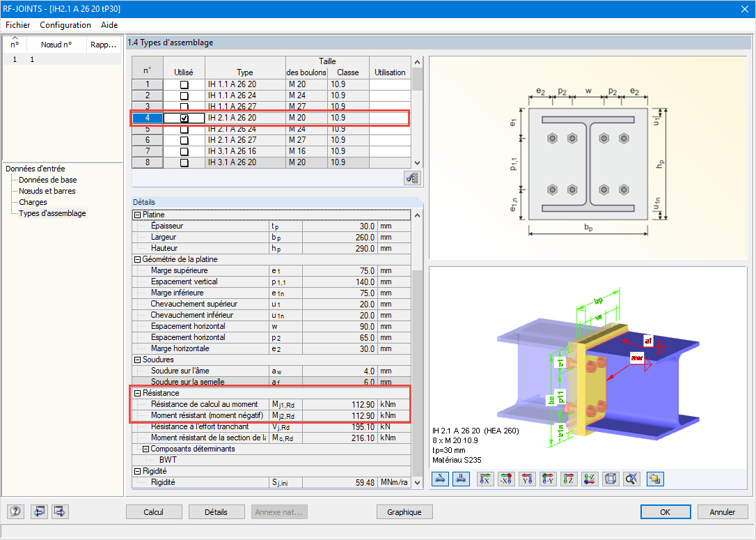Click the Vj,Rd value 195.10
756x540 pixels.
pyautogui.click(x=340, y=427)
